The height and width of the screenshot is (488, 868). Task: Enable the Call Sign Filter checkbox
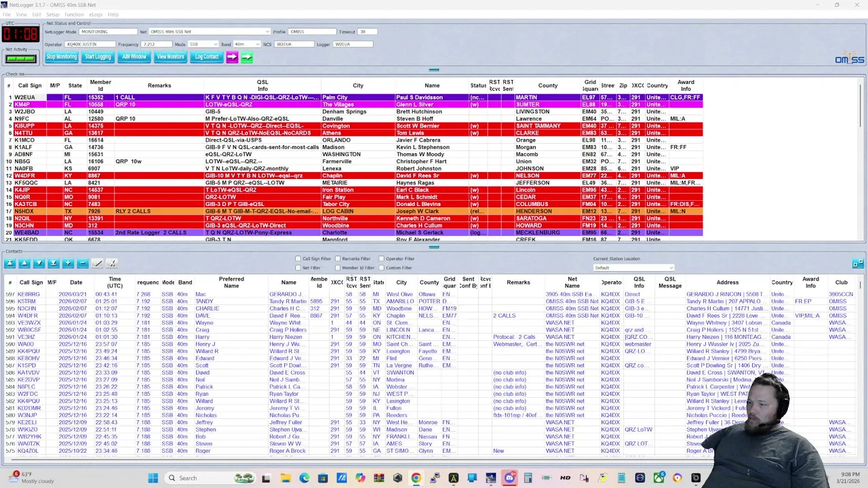(298, 259)
